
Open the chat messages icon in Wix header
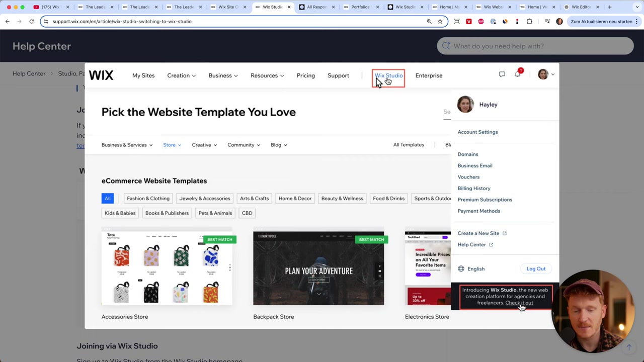(502, 74)
